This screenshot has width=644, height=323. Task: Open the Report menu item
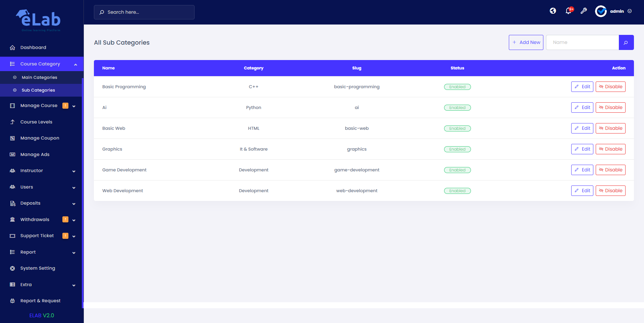point(28,252)
